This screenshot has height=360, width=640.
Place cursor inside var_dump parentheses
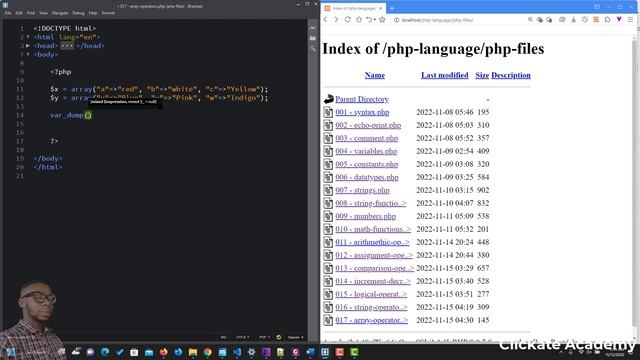(88, 115)
